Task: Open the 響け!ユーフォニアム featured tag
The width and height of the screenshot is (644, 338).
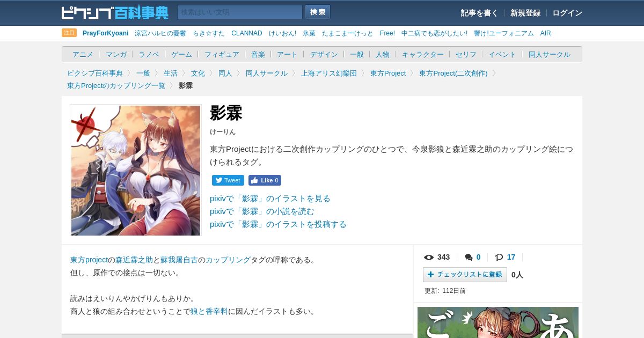Action: click(x=504, y=33)
